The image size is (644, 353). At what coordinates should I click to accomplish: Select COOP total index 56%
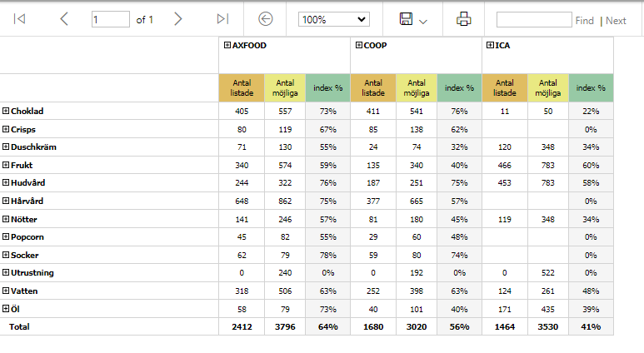[459, 326]
